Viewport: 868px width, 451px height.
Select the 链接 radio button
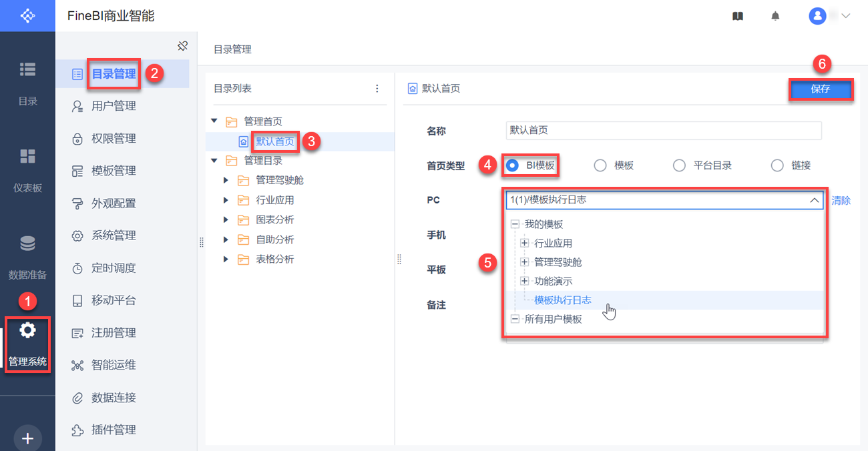(777, 165)
